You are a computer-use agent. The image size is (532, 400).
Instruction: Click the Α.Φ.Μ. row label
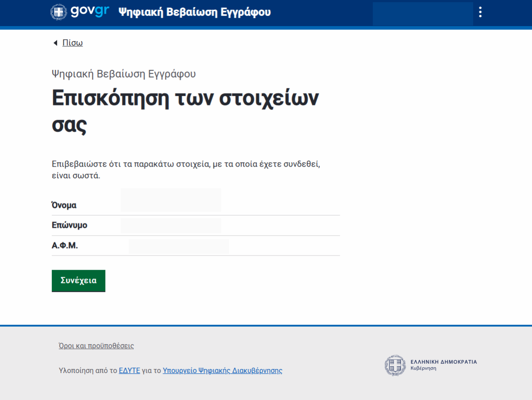pyautogui.click(x=65, y=245)
